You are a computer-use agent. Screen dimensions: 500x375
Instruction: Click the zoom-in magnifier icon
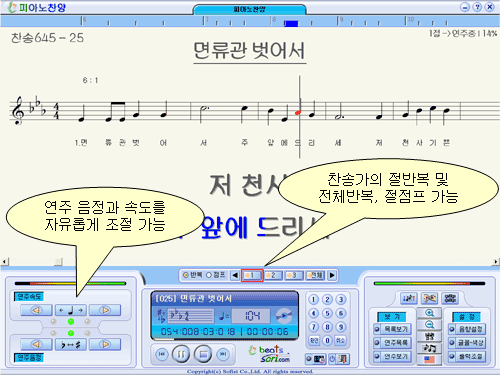(x=429, y=313)
